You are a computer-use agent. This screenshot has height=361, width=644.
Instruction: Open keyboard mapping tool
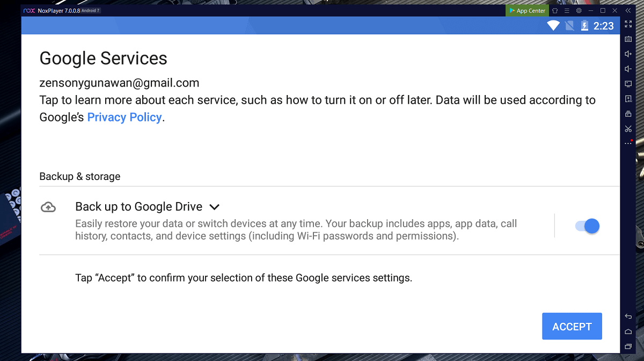628,39
